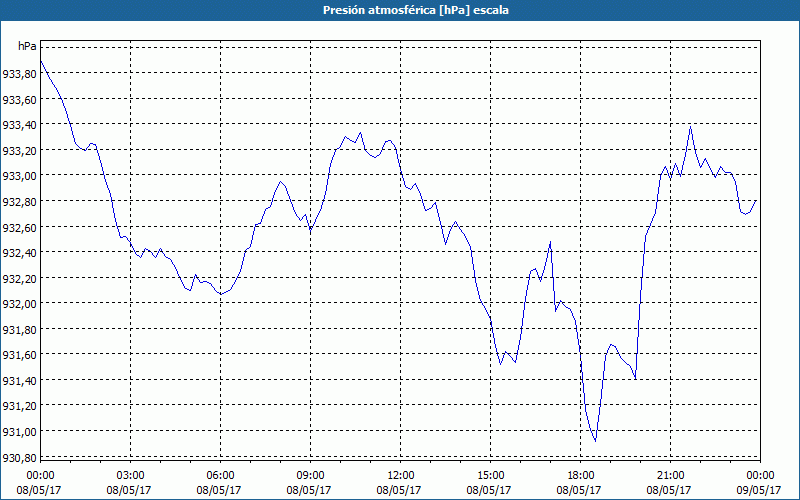Click the 933,60 y-axis label

(x=19, y=99)
